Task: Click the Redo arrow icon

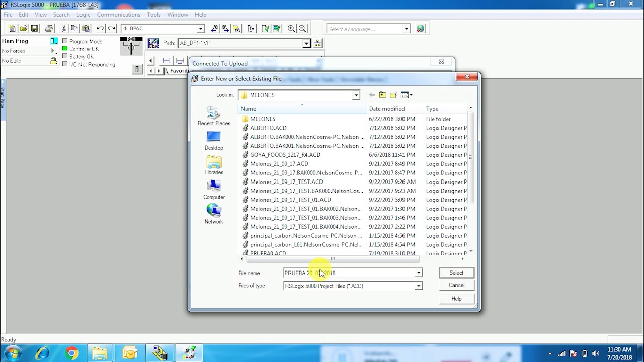Action: tap(112, 29)
